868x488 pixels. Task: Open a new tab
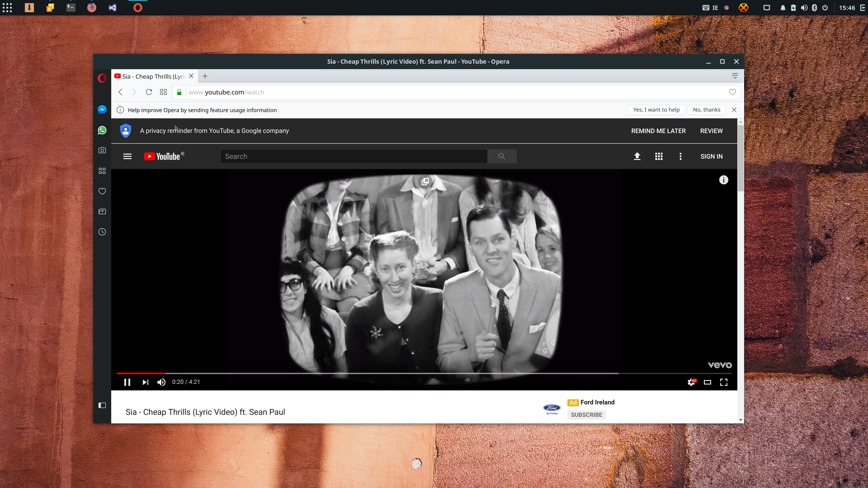click(205, 76)
